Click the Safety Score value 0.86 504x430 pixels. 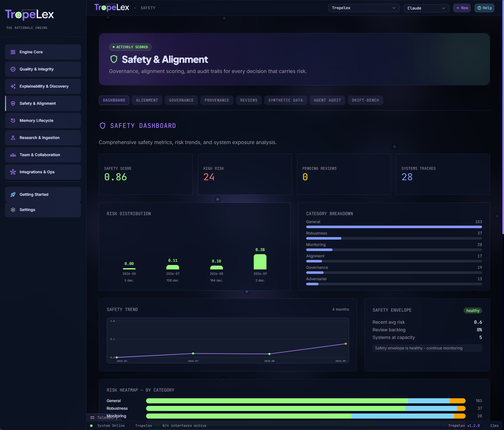pos(116,177)
